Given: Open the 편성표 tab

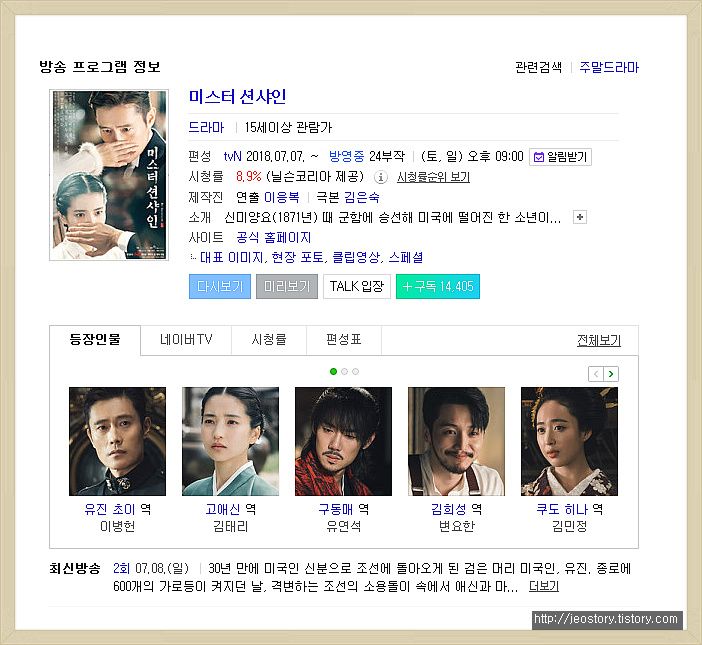Looking at the screenshot, I should click(x=344, y=340).
